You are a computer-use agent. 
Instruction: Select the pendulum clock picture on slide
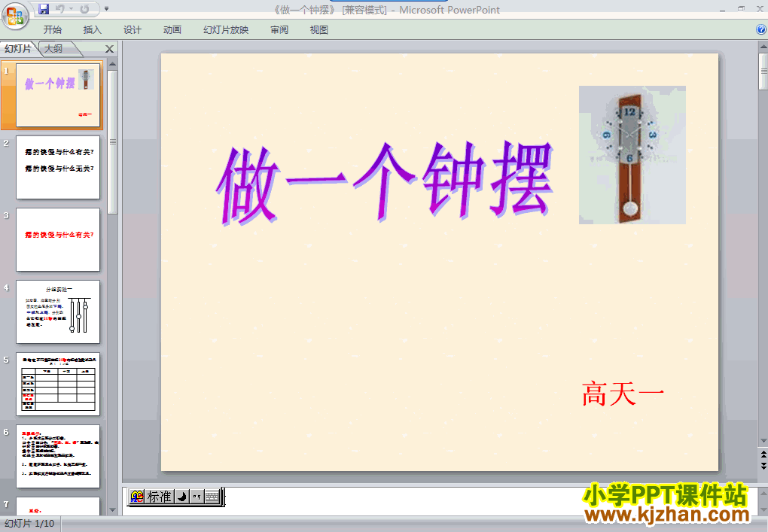(632, 155)
